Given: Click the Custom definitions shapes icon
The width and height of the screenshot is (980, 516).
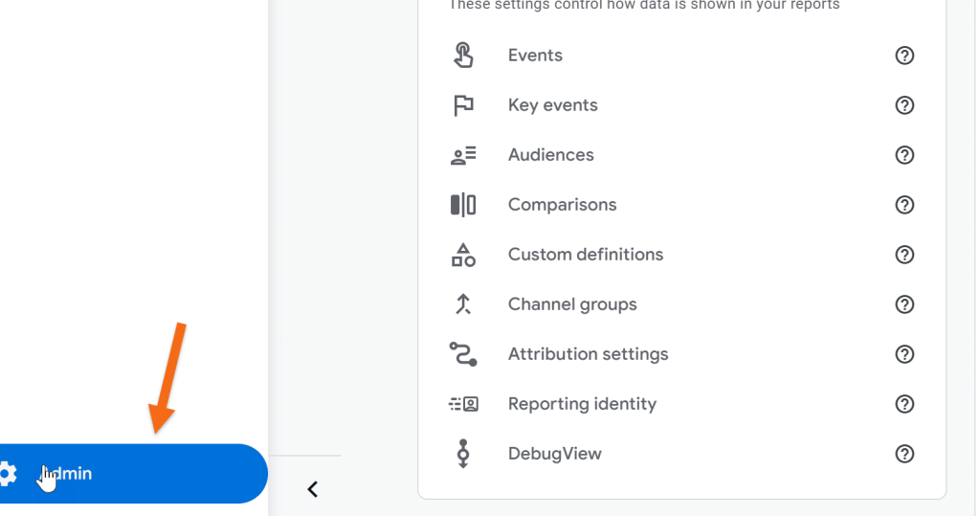Looking at the screenshot, I should coord(463,255).
